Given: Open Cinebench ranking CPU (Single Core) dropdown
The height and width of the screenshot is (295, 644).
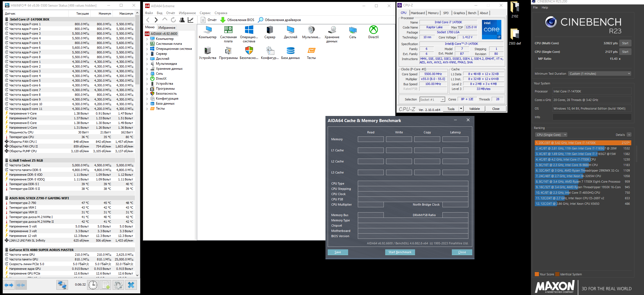Looking at the screenshot, I should pos(551,135).
